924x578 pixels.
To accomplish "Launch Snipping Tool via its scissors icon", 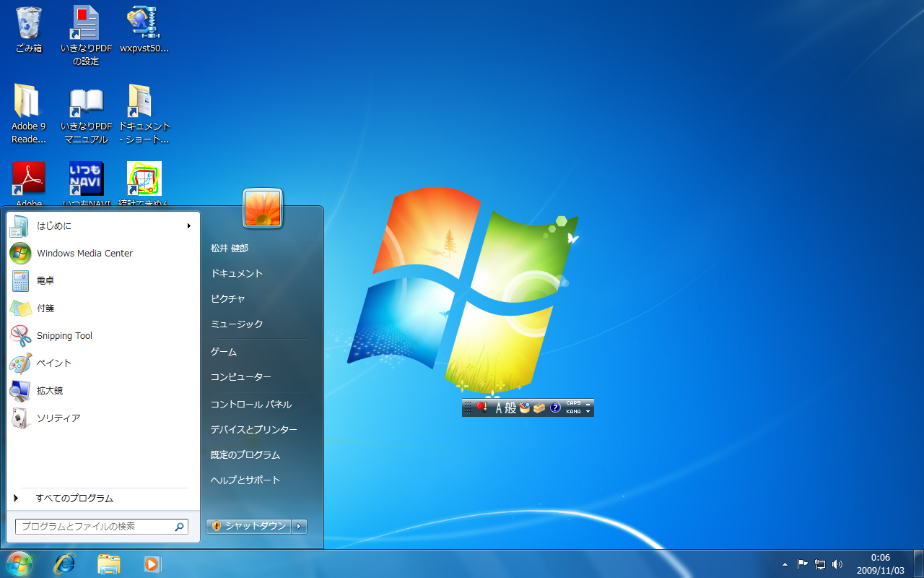I will [20, 336].
